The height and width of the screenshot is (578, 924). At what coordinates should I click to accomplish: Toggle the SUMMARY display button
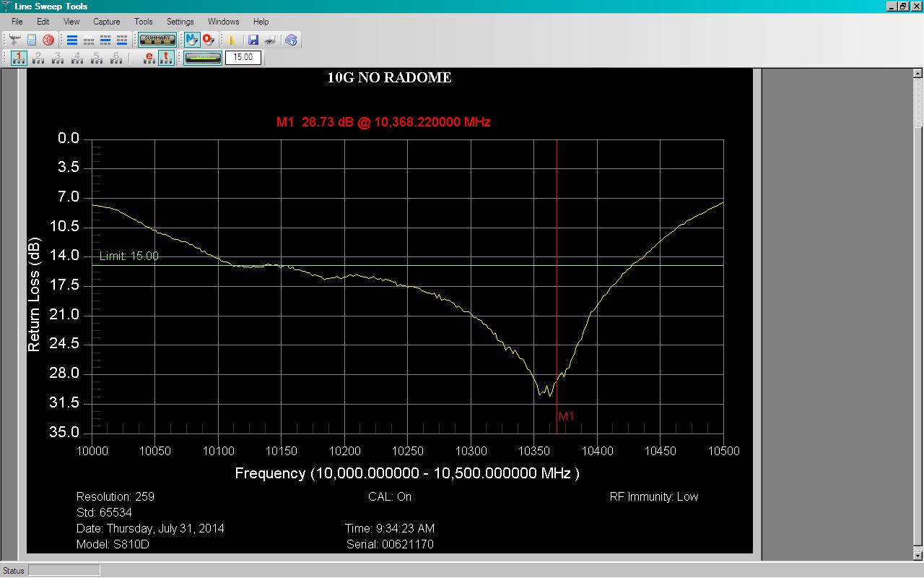(x=157, y=40)
